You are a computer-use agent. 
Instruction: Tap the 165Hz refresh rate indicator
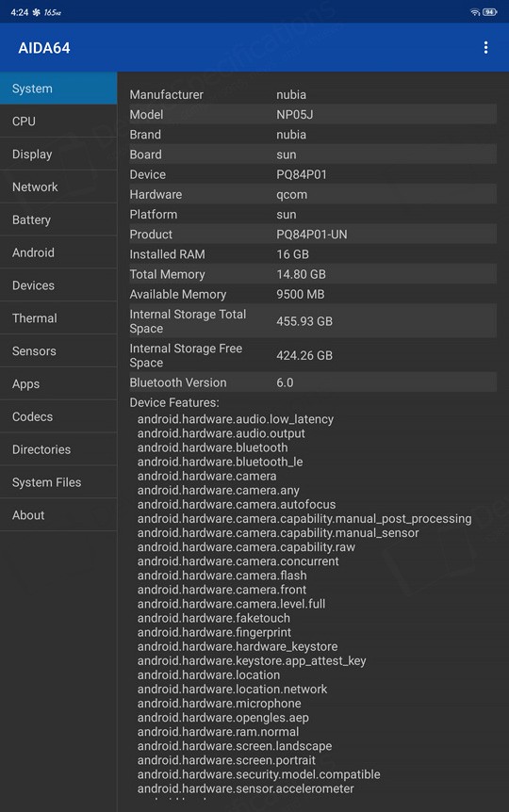pos(53,12)
